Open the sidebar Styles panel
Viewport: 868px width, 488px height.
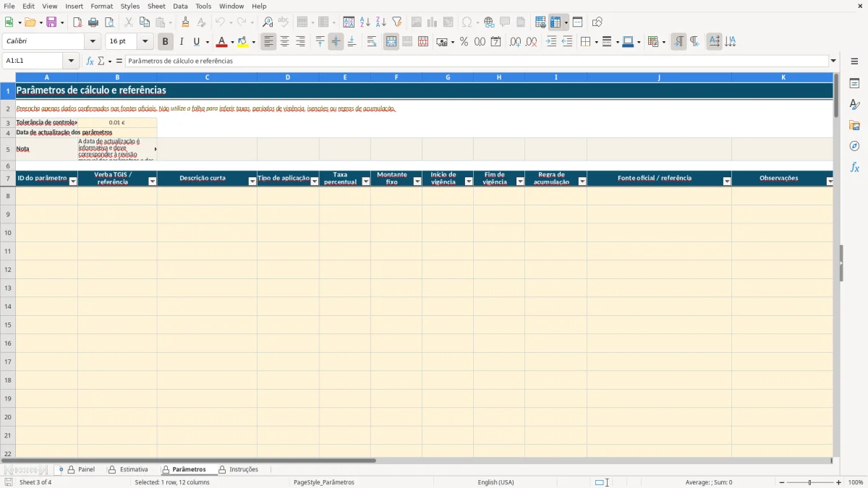point(854,105)
